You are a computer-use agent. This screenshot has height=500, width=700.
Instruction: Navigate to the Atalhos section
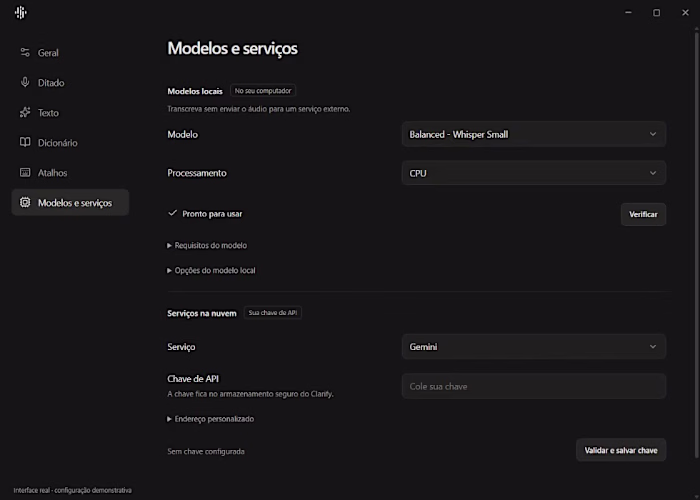tap(71, 172)
